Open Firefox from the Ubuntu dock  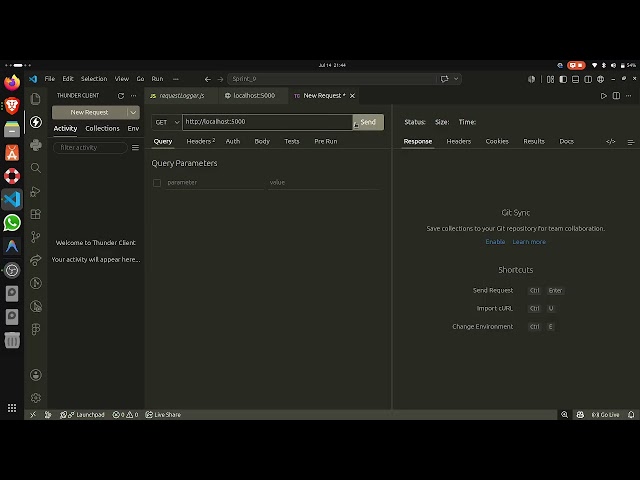[x=12, y=82]
